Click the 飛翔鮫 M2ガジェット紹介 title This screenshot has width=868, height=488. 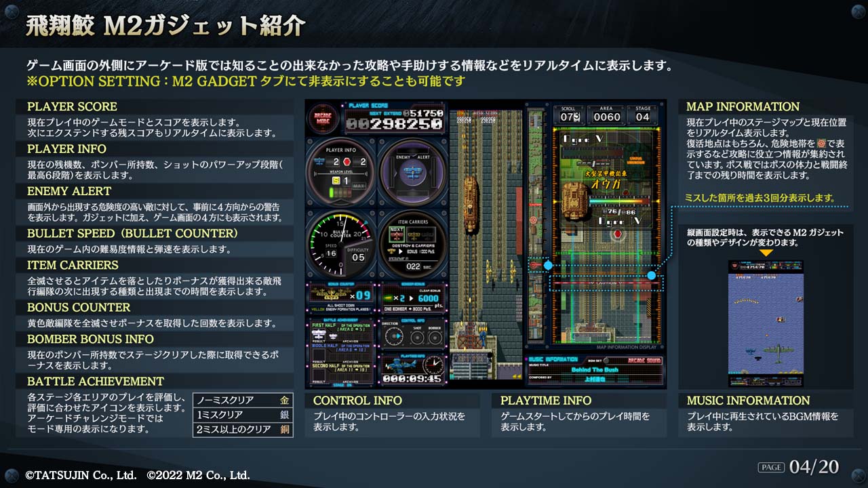click(x=165, y=26)
